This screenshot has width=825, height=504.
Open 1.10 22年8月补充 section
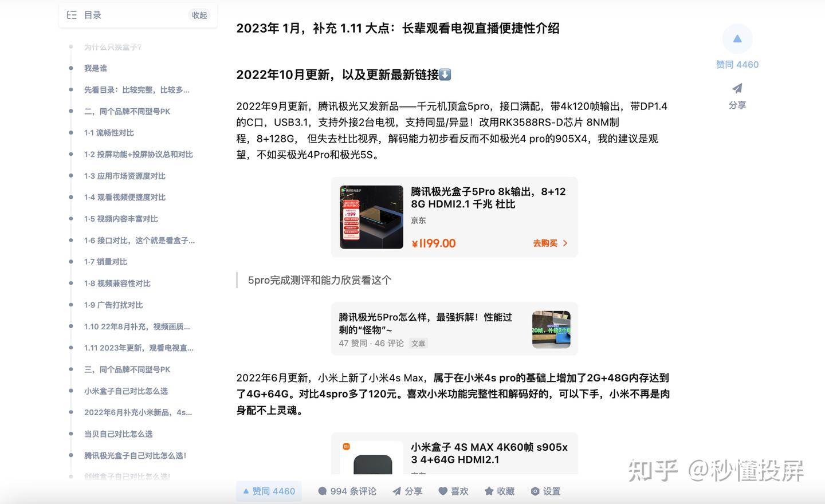pos(137,326)
